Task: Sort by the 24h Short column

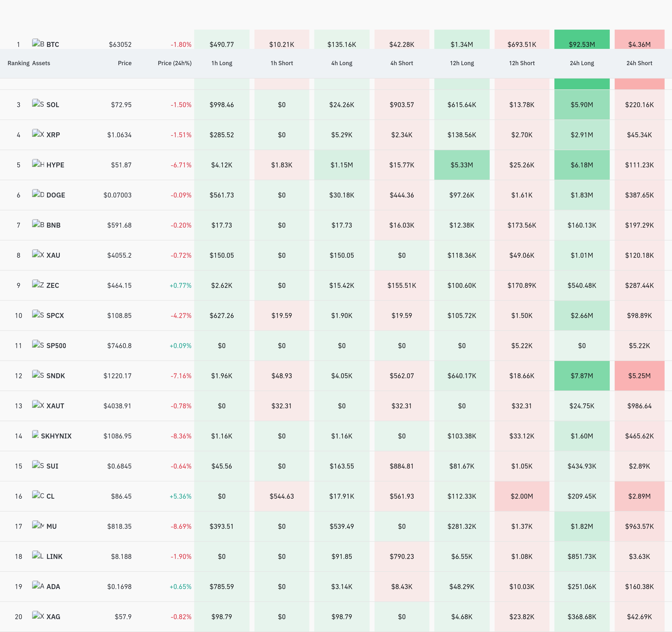Action: point(640,63)
